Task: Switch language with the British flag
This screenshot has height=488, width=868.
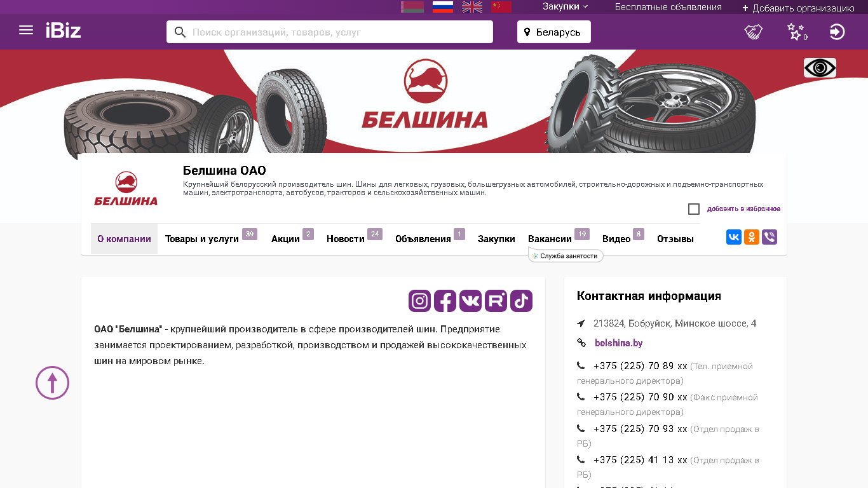Action: pos(472,7)
